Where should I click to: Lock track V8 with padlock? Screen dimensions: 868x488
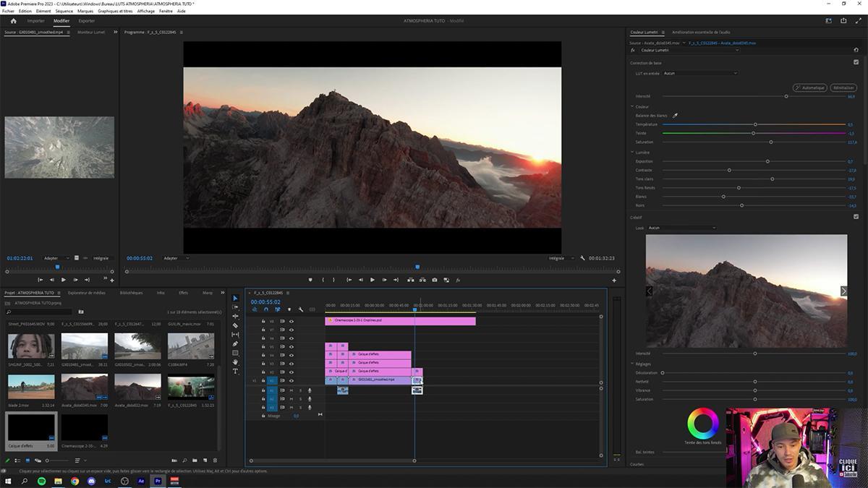point(263,321)
